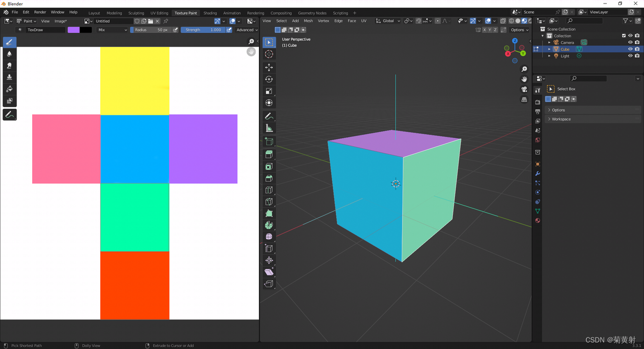Pick the Measure tool in viewport toolbar
This screenshot has width=644, height=349.
pos(269,128)
